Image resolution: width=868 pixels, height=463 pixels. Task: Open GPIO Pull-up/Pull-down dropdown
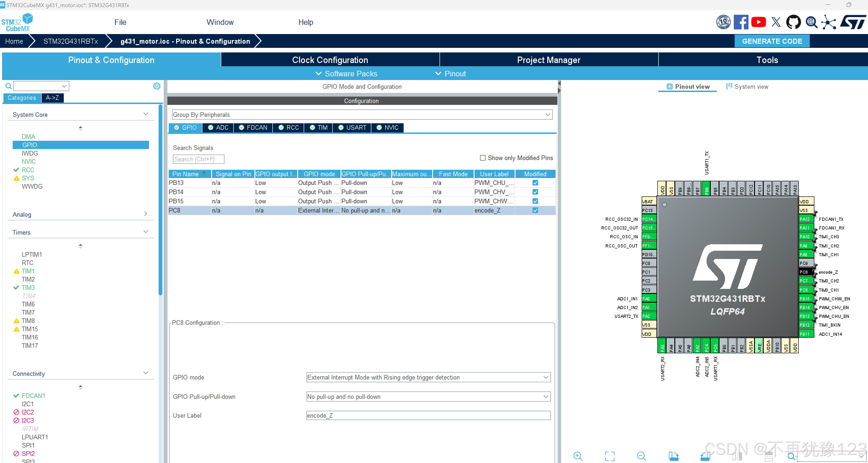428,397
